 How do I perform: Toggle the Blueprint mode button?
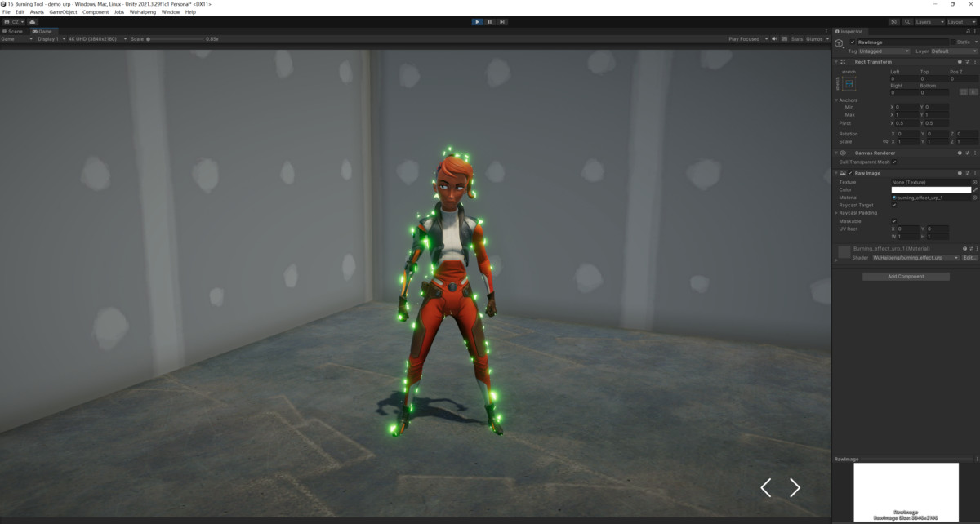(x=963, y=92)
